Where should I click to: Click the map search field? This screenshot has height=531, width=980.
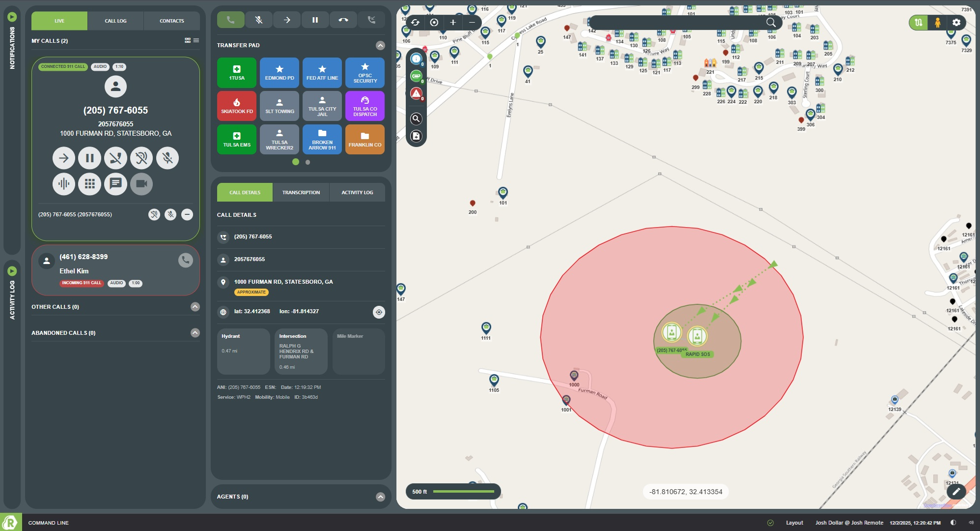tap(678, 22)
